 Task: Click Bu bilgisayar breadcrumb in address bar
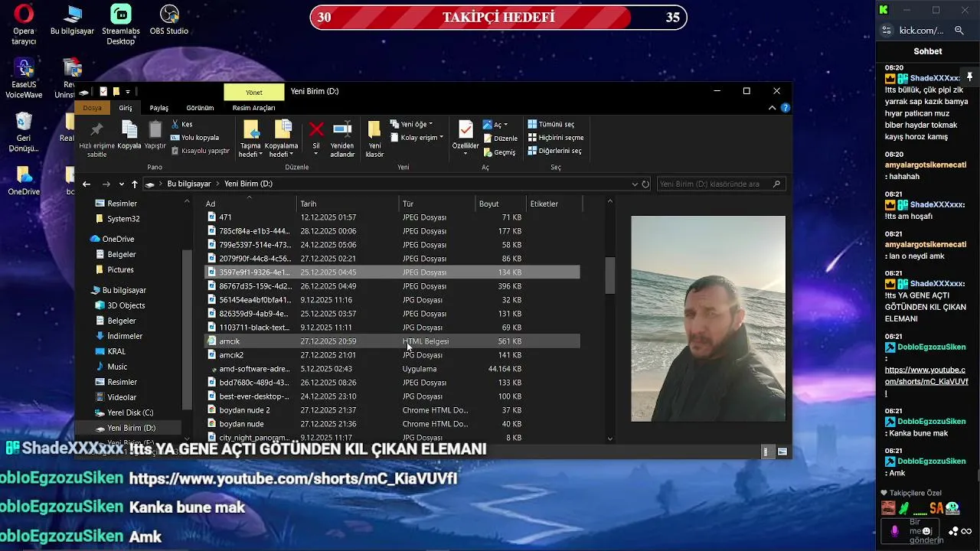[189, 184]
